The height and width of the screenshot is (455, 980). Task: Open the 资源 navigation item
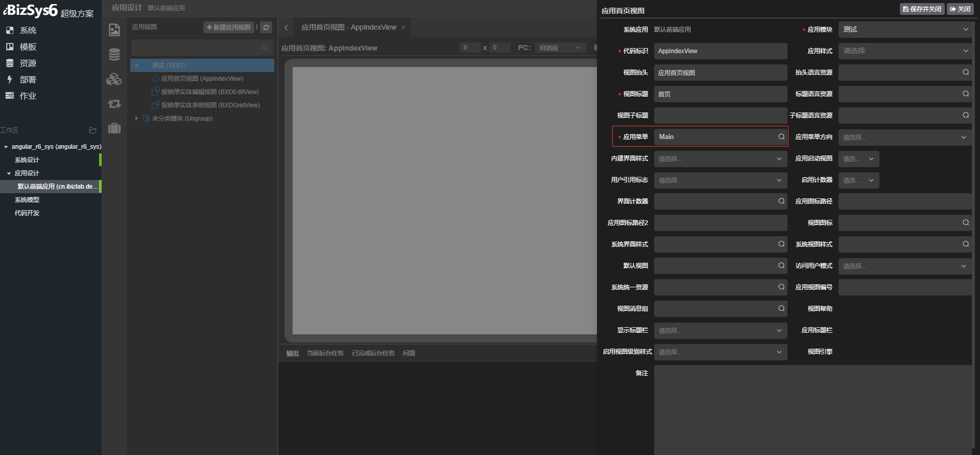pos(21,63)
